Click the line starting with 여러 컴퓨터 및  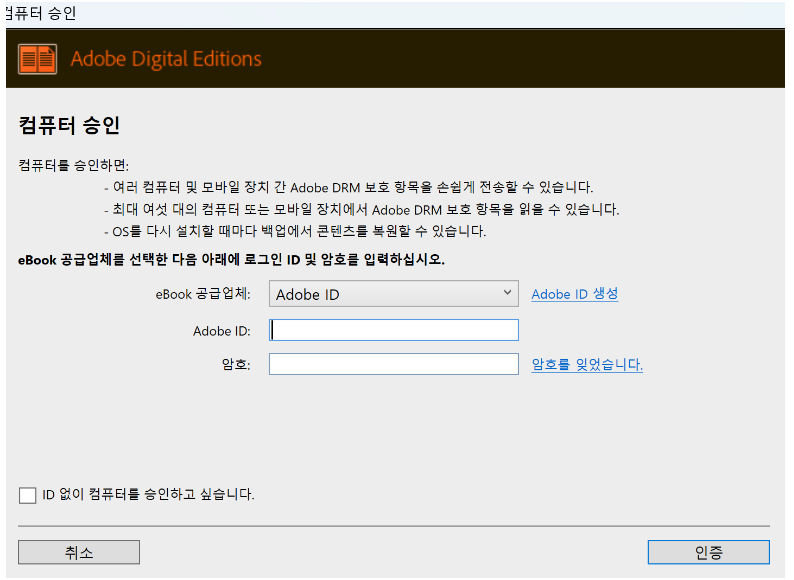tap(348, 187)
